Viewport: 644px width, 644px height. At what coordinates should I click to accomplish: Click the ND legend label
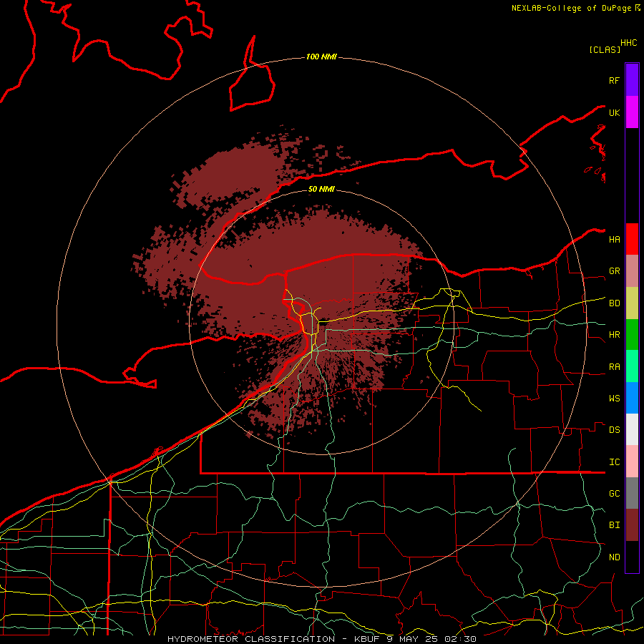(x=614, y=557)
